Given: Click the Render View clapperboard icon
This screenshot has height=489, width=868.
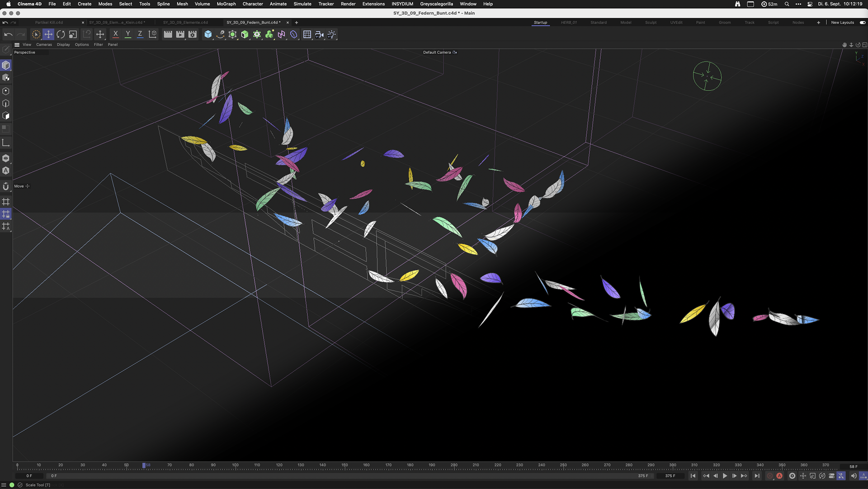Looking at the screenshot, I should (168, 34).
